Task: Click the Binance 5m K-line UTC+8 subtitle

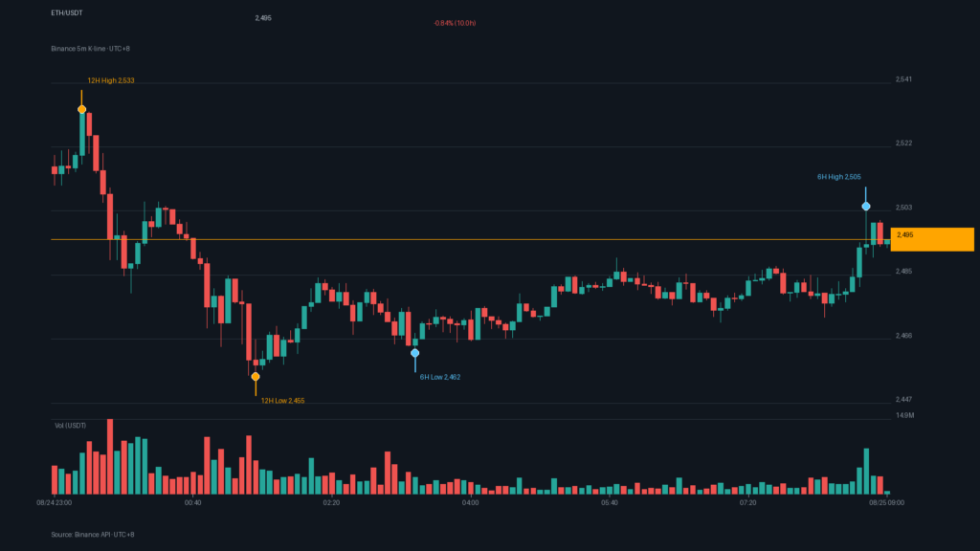Action: point(91,49)
